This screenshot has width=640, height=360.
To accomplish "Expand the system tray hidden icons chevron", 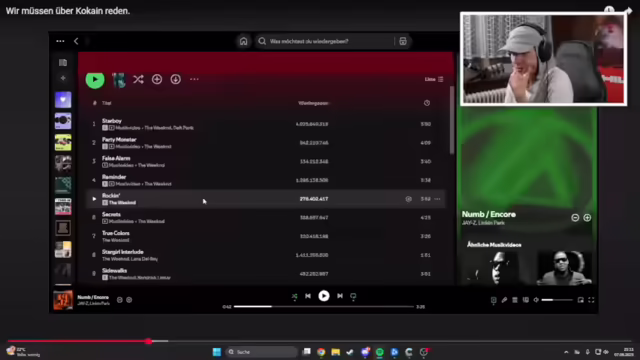I will pyautogui.click(x=566, y=352).
